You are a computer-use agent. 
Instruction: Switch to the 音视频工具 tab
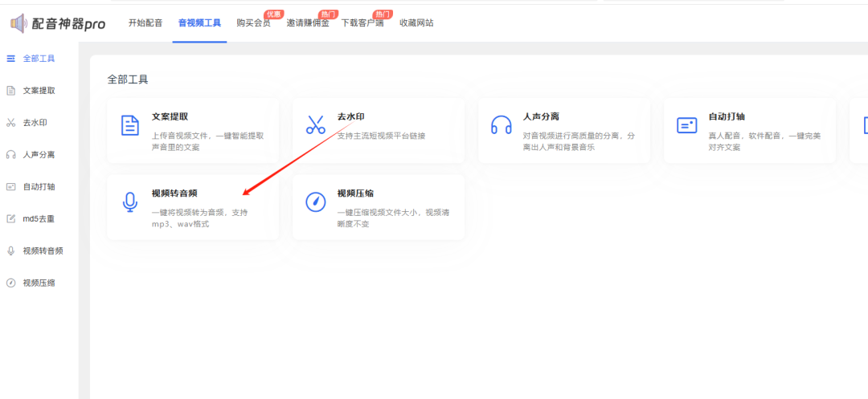pyautogui.click(x=199, y=23)
